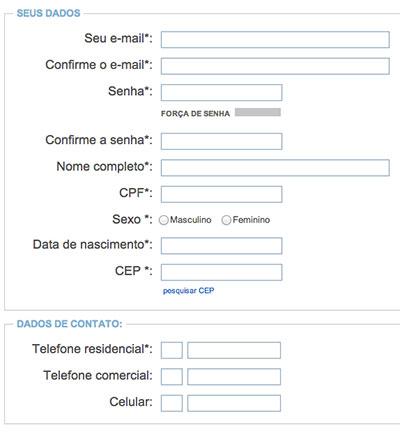Focus the Celular number field

click(234, 403)
